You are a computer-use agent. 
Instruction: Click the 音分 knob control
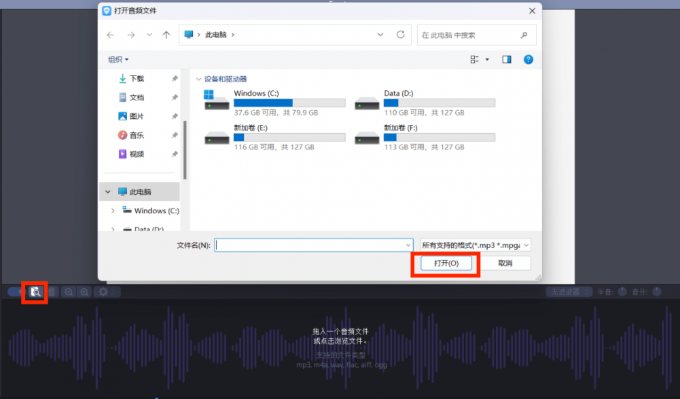click(657, 291)
